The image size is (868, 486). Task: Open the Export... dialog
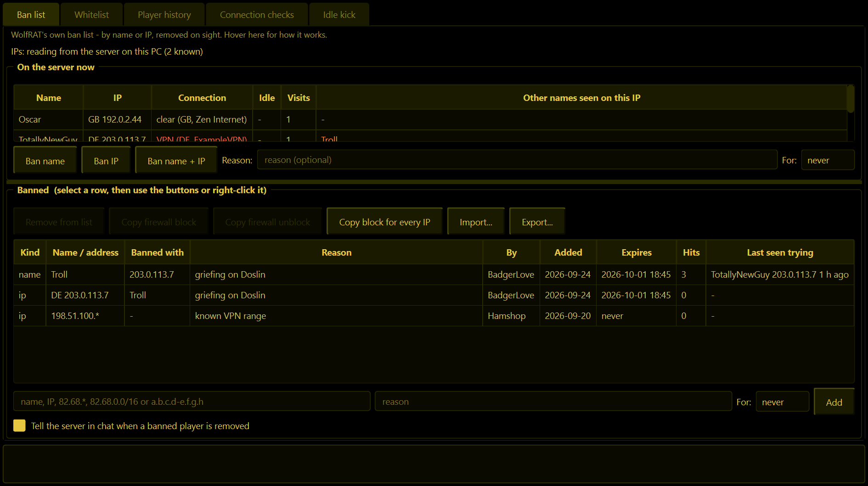537,222
